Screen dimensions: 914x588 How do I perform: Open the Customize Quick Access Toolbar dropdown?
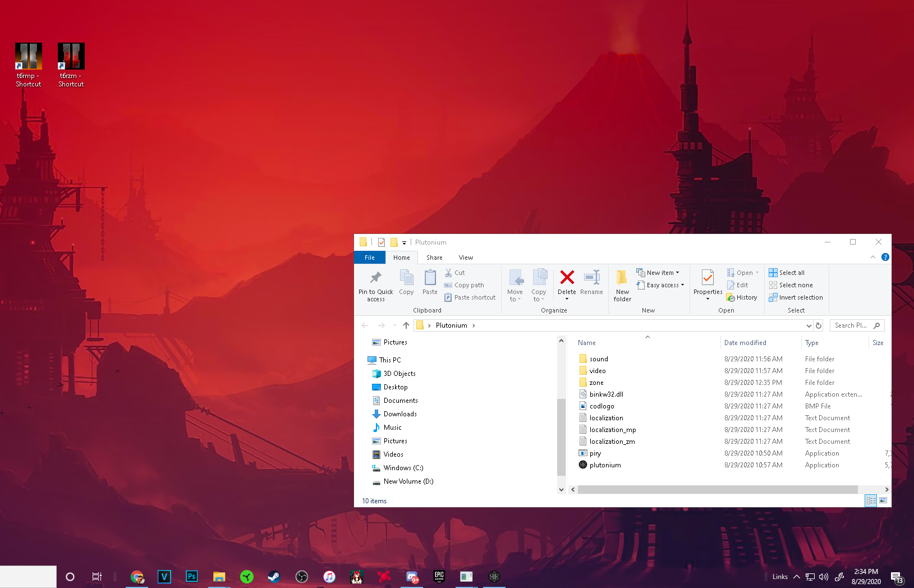404,243
